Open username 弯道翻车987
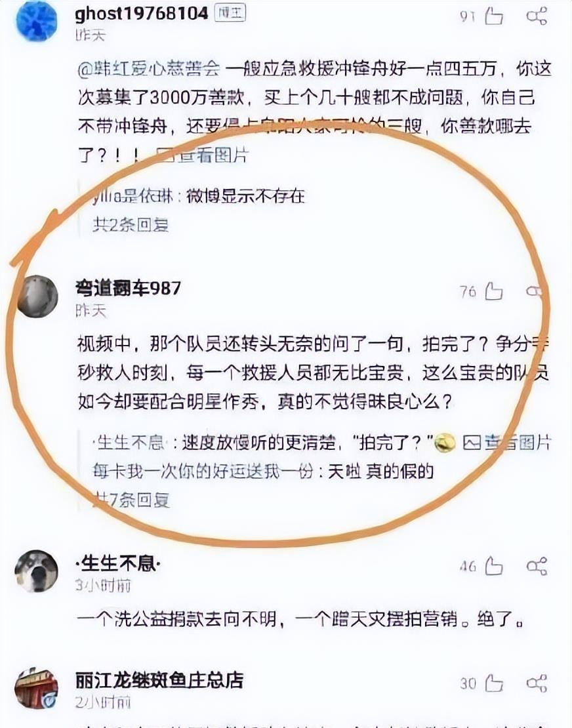 [128, 289]
